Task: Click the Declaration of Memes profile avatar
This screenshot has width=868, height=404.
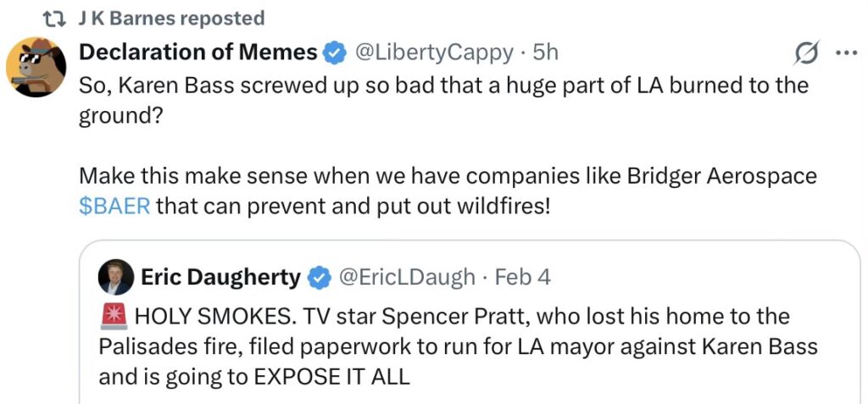Action: (x=36, y=67)
